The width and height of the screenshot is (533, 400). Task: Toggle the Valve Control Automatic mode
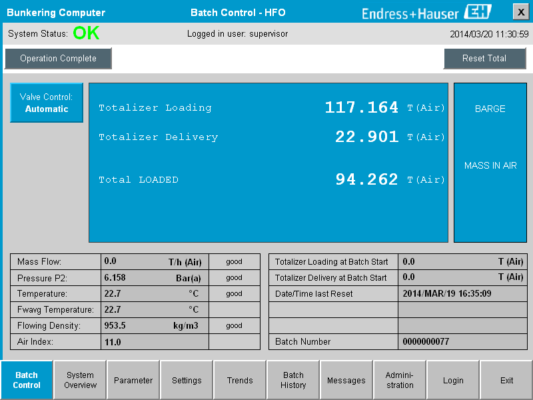click(47, 103)
